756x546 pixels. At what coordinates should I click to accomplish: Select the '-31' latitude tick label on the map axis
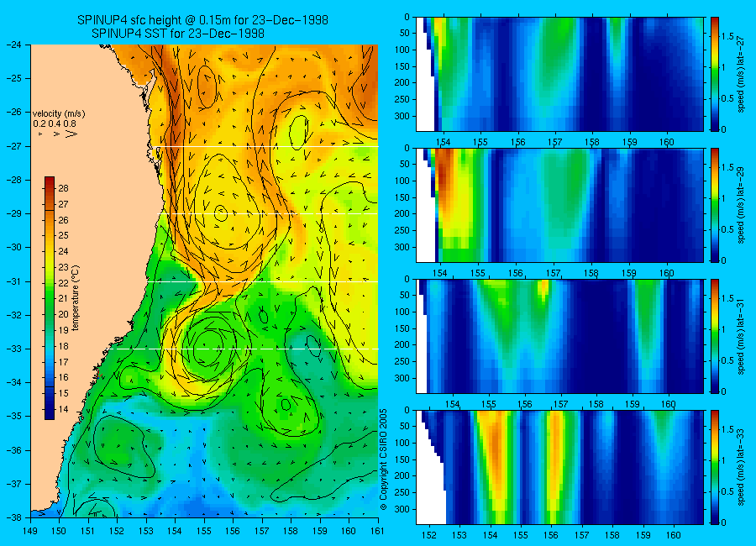(x=14, y=281)
